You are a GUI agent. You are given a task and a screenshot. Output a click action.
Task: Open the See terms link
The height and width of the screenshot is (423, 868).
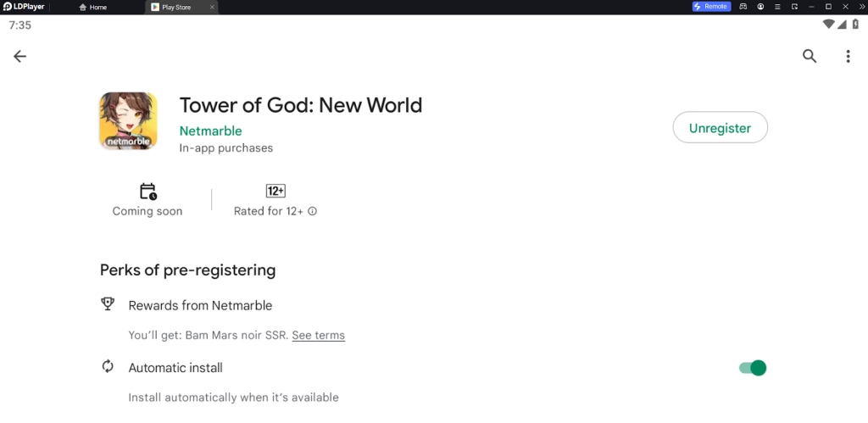tap(319, 335)
